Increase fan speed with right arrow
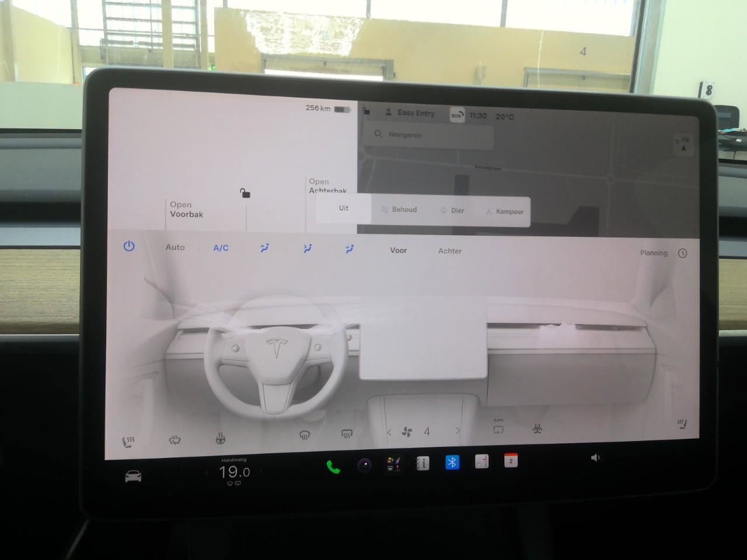Viewport: 747px width, 560px height. coord(458,431)
